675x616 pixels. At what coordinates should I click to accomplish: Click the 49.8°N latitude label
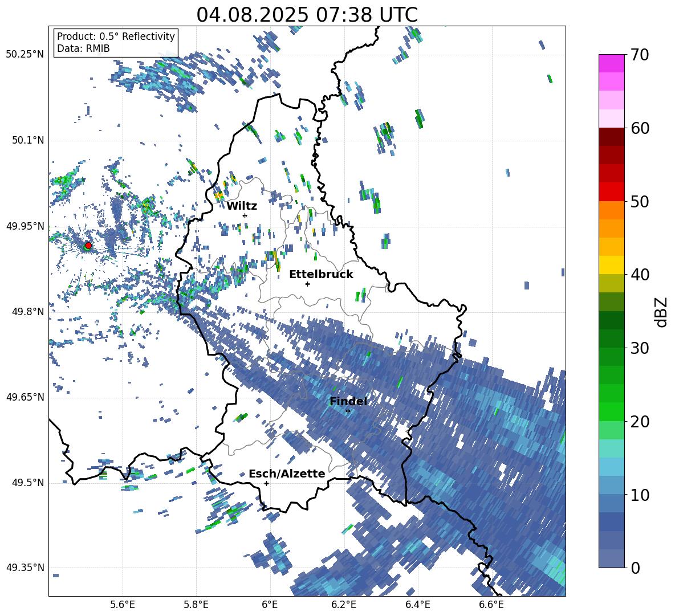27,311
